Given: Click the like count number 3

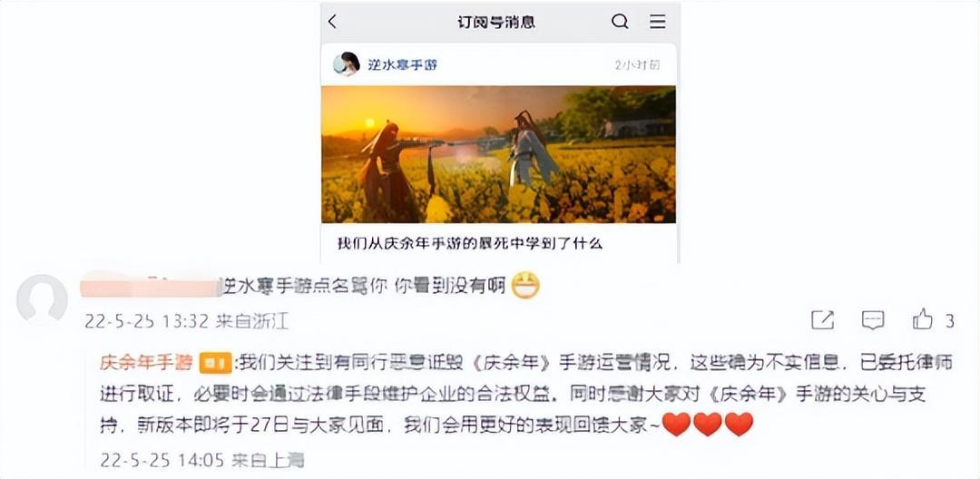Looking at the screenshot, I should pos(949,321).
